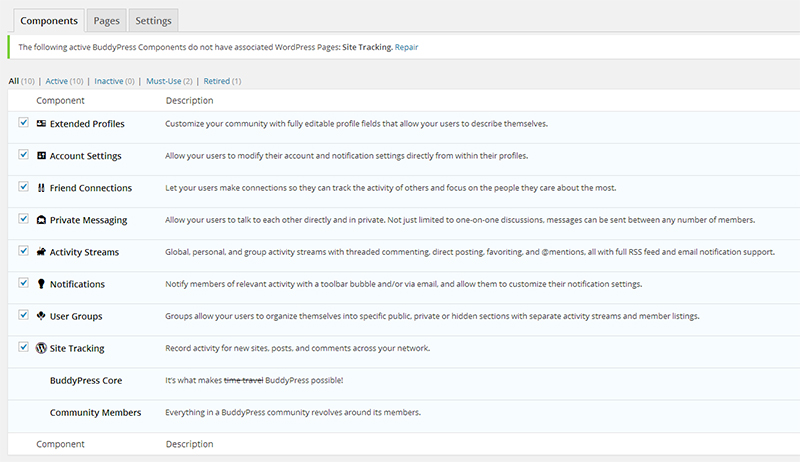The height and width of the screenshot is (462, 800).
Task: Click the Repair link in notice
Action: [406, 47]
